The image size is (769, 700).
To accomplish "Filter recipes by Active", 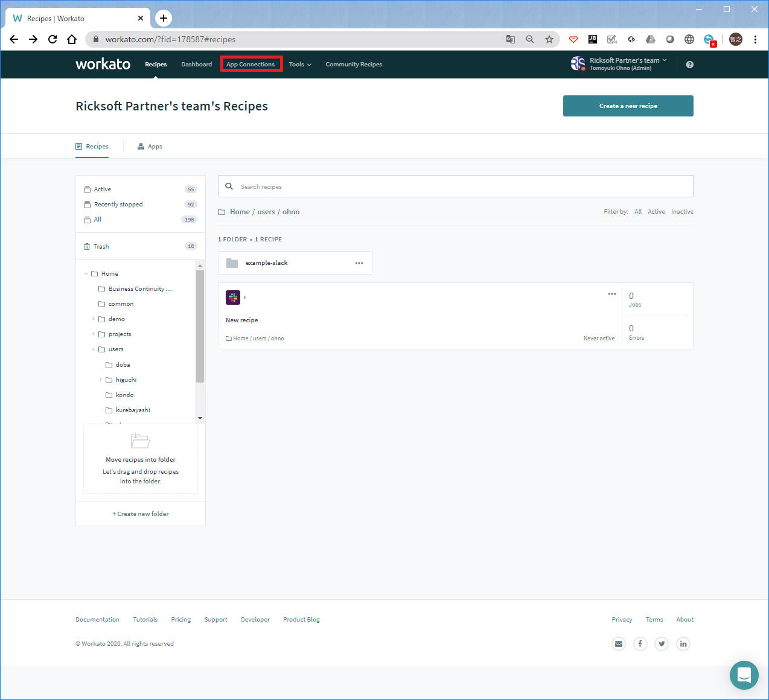I will click(656, 212).
